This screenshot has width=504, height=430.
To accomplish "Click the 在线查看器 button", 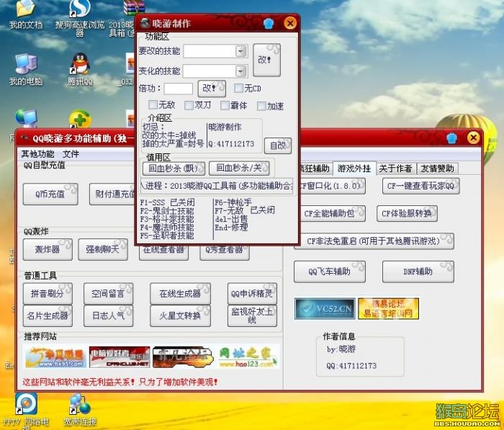I will (x=163, y=253).
